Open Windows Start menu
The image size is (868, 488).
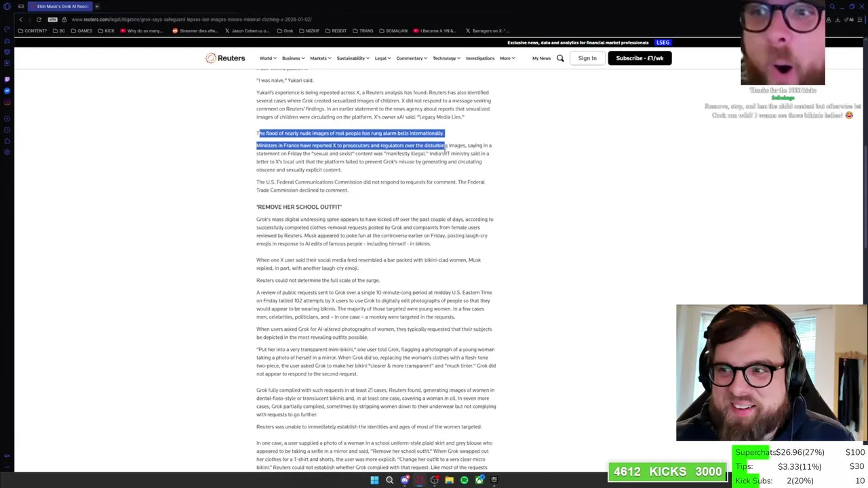click(x=374, y=480)
